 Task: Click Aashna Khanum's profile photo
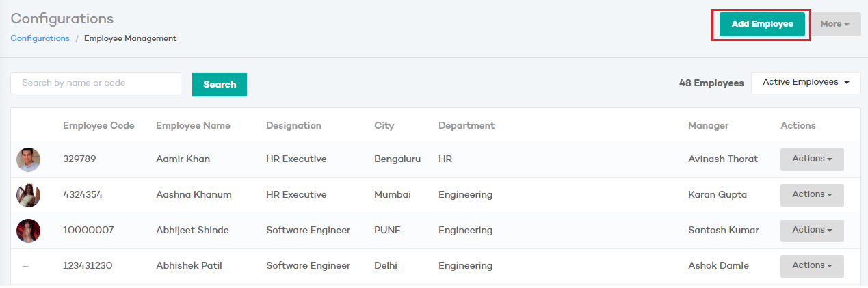29,195
